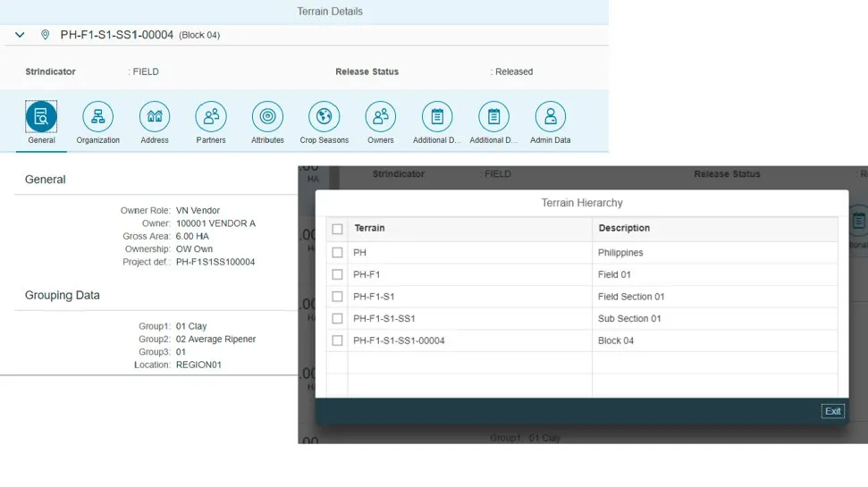Open the second Additional Data tab
Image resolution: width=868 pixels, height=487 pixels.
pyautogui.click(x=493, y=117)
